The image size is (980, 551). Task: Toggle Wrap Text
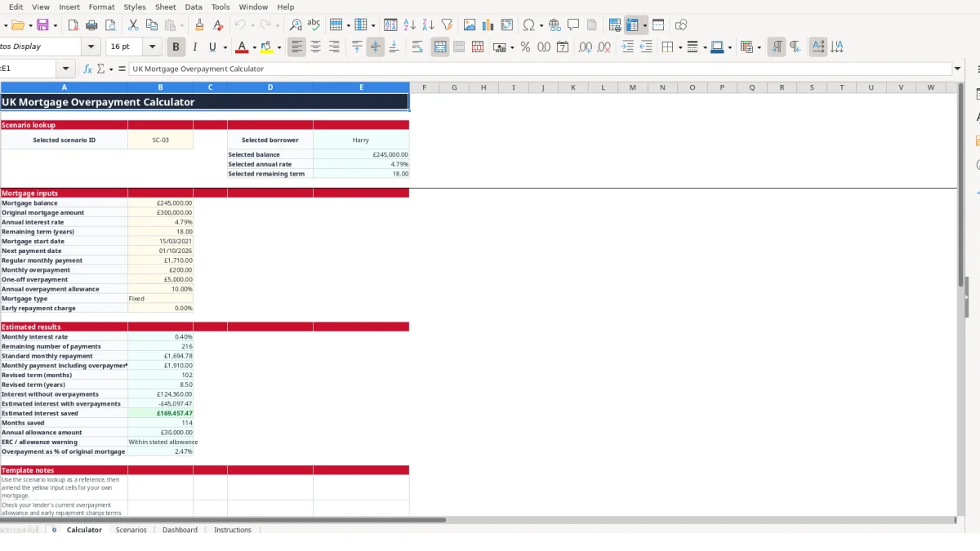[x=417, y=47]
